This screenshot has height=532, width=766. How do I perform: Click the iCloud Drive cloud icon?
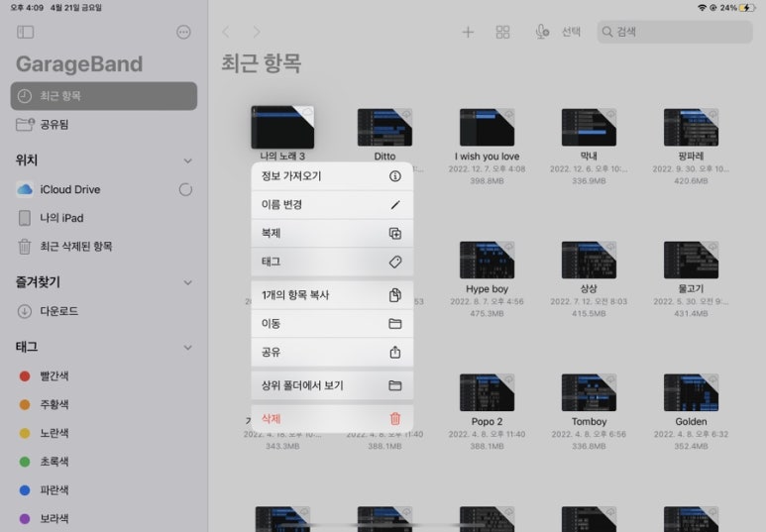coord(25,189)
